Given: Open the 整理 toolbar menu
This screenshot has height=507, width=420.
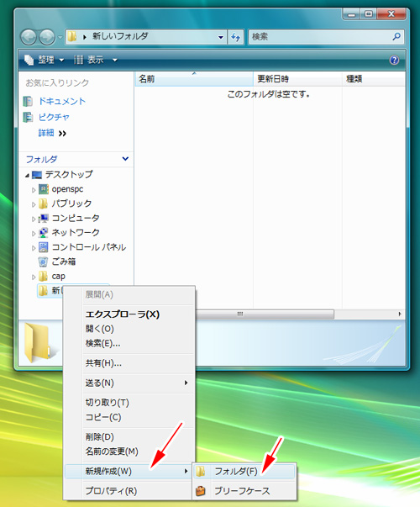Looking at the screenshot, I should pos(45,60).
